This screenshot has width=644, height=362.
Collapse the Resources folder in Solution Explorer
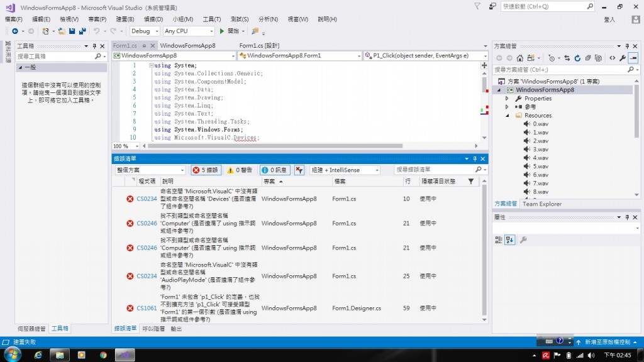point(508,116)
